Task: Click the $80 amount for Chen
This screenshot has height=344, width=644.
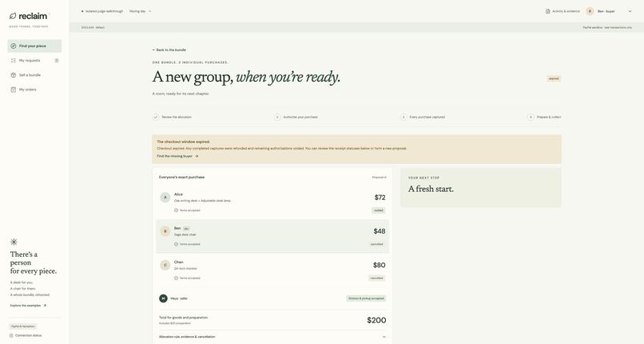Action: point(379,265)
